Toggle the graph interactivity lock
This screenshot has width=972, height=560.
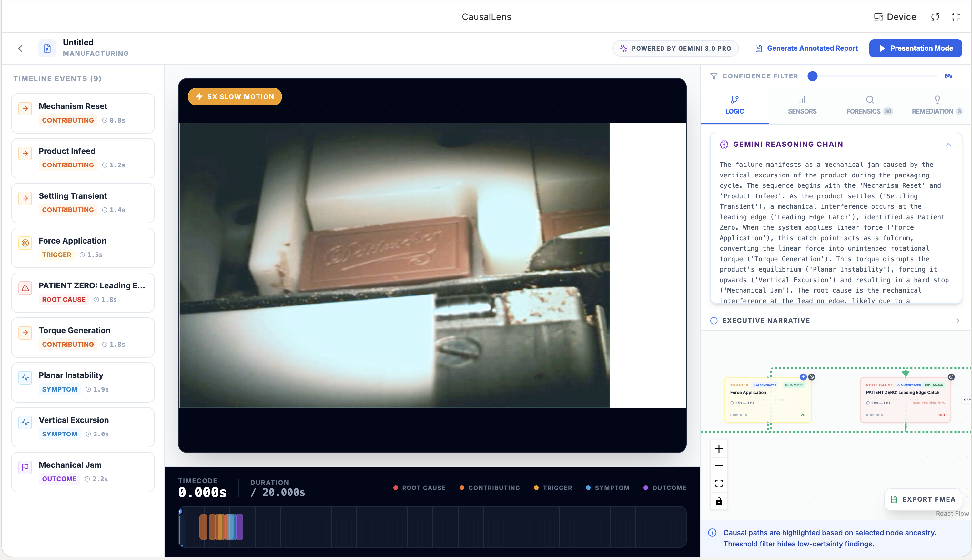(719, 501)
